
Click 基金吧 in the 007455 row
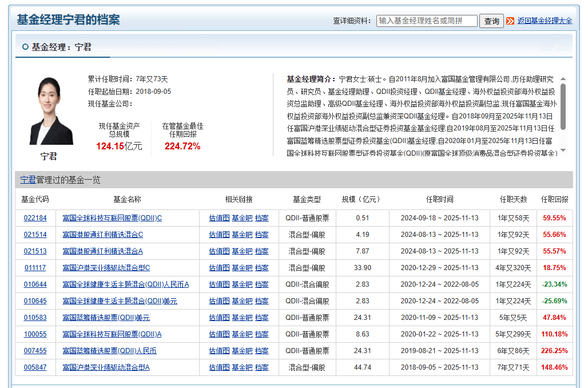[243, 350]
